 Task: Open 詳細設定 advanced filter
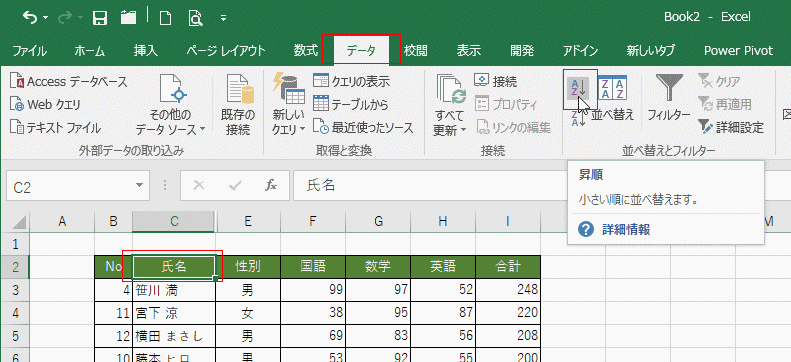tap(731, 128)
